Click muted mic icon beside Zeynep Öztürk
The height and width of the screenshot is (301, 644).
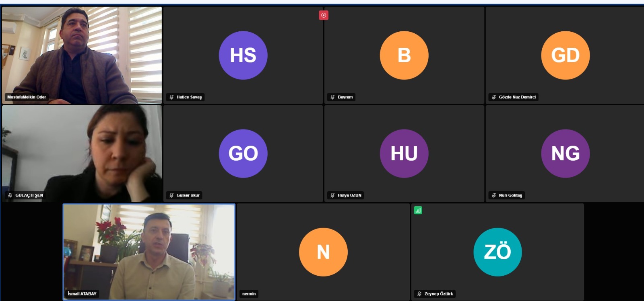(419, 294)
